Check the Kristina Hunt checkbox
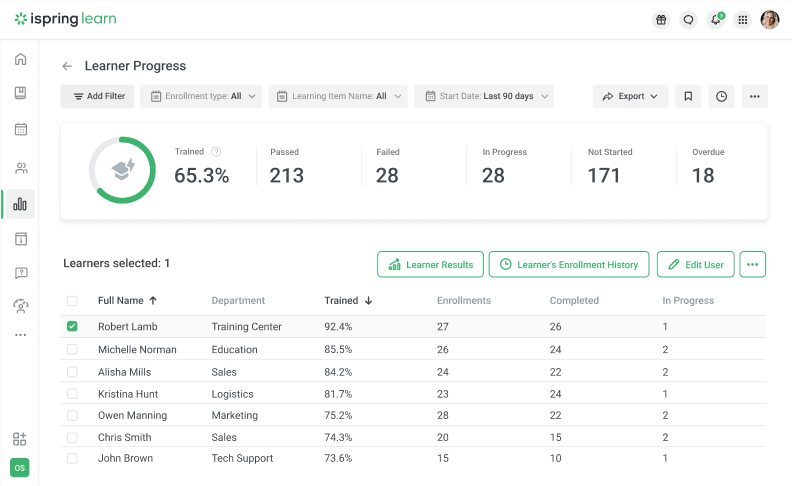This screenshot has width=792, height=486. (72, 394)
